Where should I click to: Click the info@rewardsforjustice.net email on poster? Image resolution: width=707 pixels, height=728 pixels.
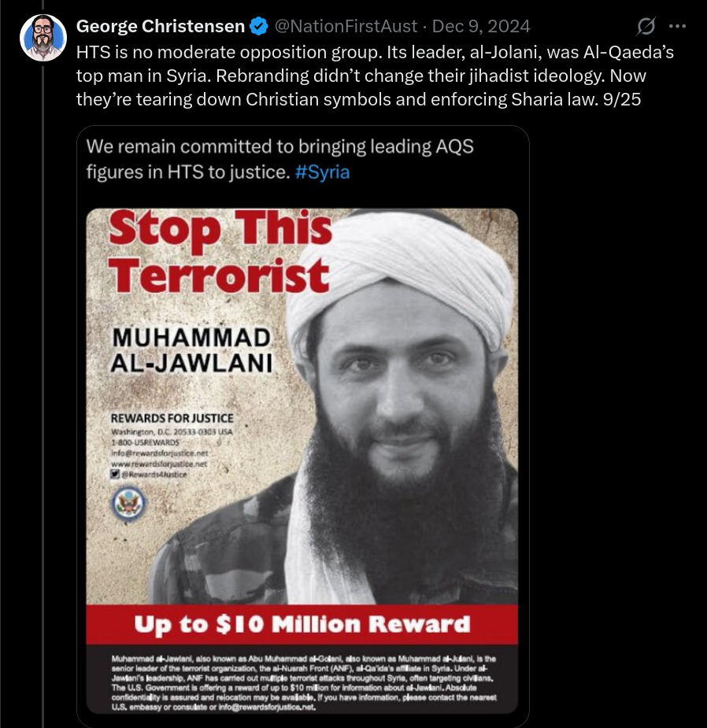tap(159, 453)
